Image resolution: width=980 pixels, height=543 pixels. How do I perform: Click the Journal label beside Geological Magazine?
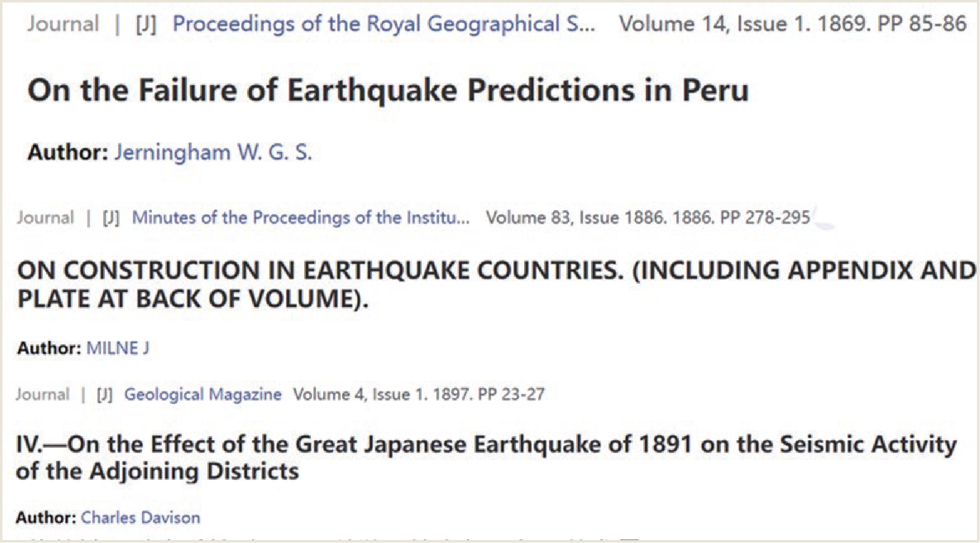click(43, 394)
